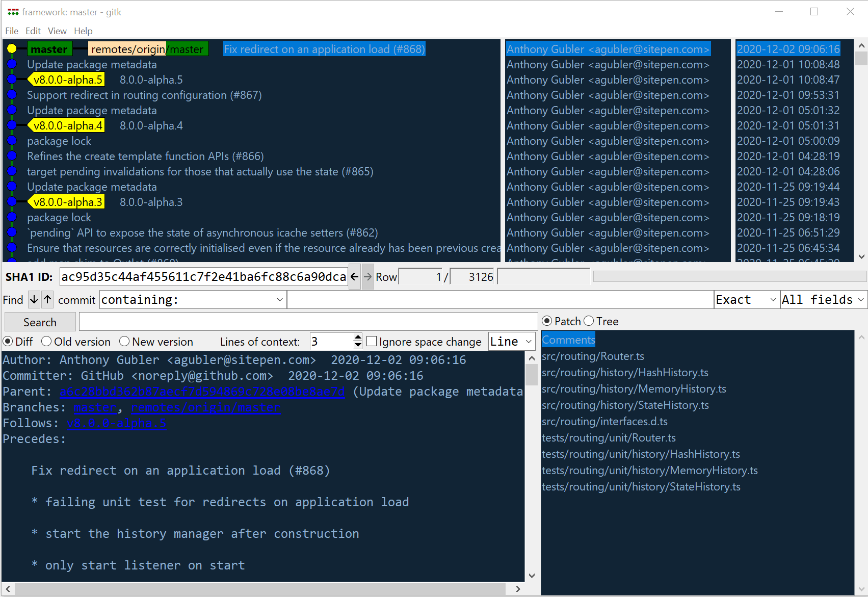Select the New version radio button
The width and height of the screenshot is (868, 597).
124,341
